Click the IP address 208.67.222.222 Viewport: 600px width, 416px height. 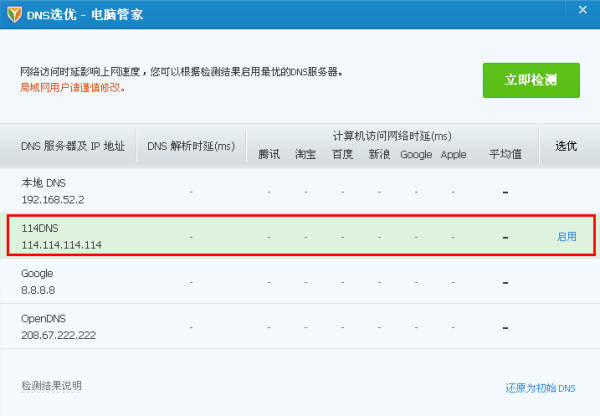[x=59, y=335]
